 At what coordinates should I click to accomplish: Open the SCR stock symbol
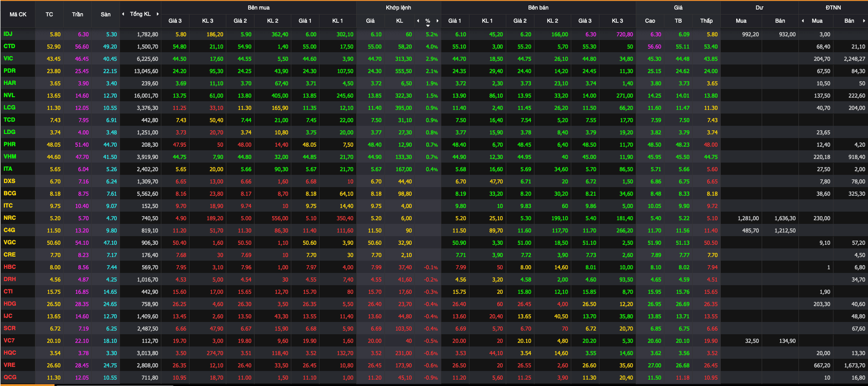click(x=10, y=328)
